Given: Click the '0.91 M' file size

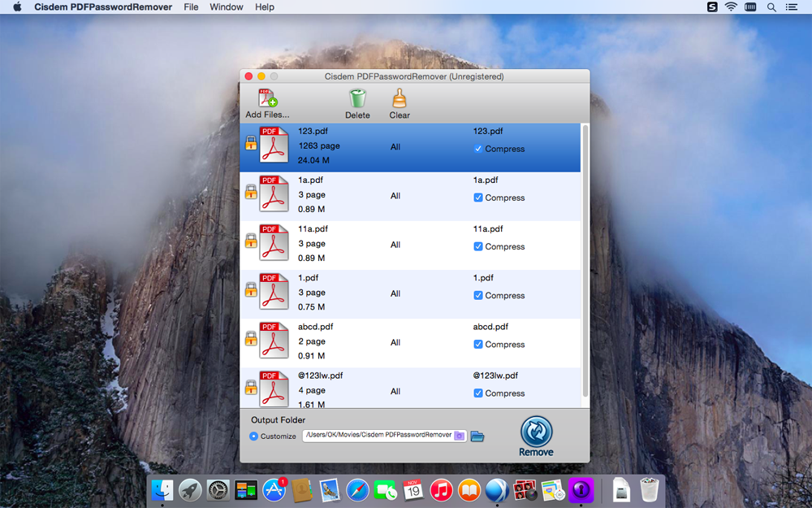Looking at the screenshot, I should click(311, 356).
